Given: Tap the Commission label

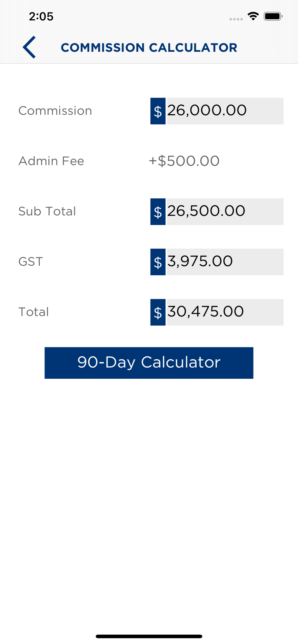Looking at the screenshot, I should (55, 111).
